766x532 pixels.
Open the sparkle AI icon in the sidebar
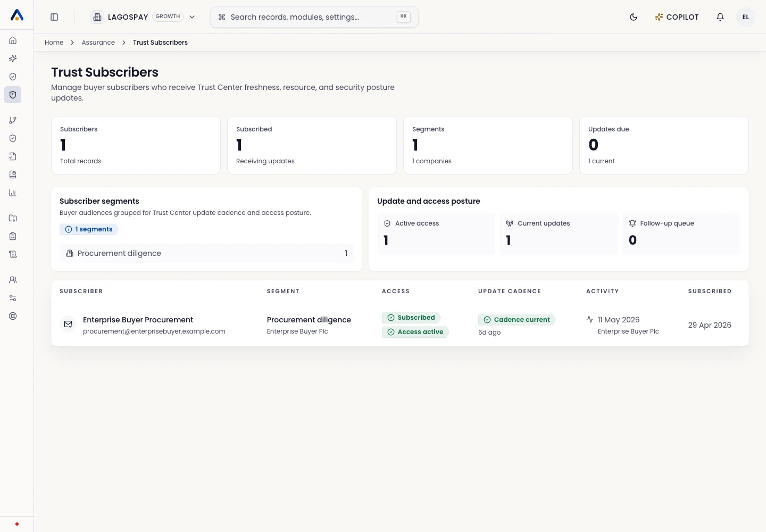point(13,59)
